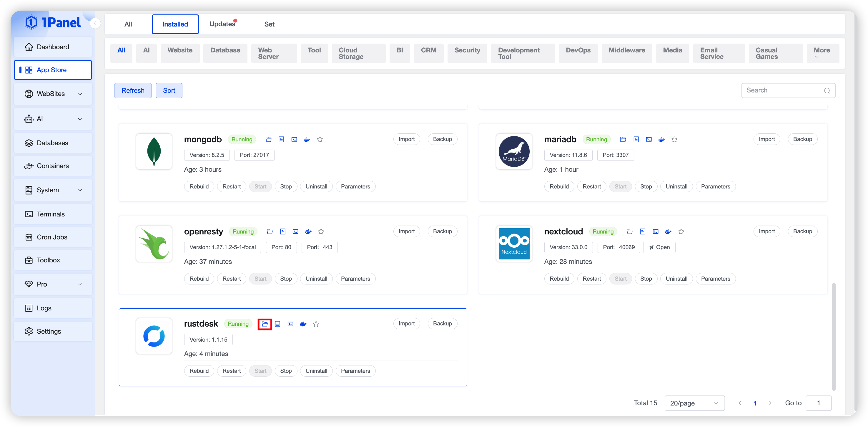Click the Refresh button
The width and height of the screenshot is (868, 427).
[133, 90]
